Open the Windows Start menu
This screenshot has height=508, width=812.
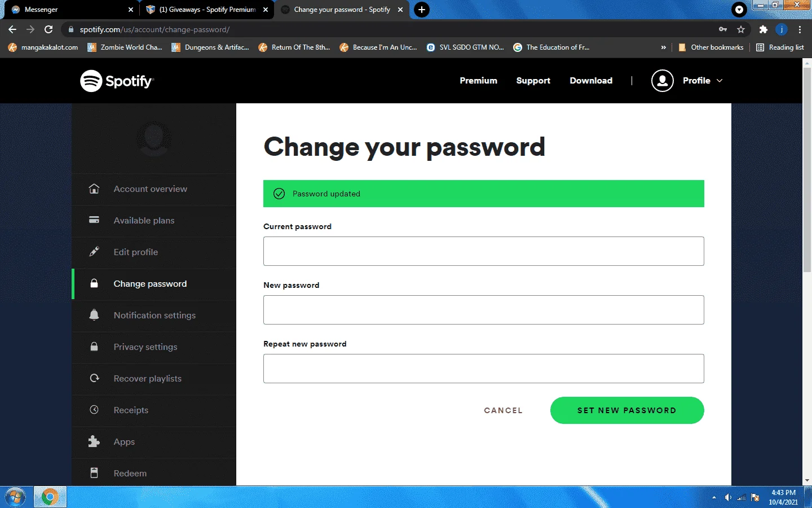click(15, 497)
